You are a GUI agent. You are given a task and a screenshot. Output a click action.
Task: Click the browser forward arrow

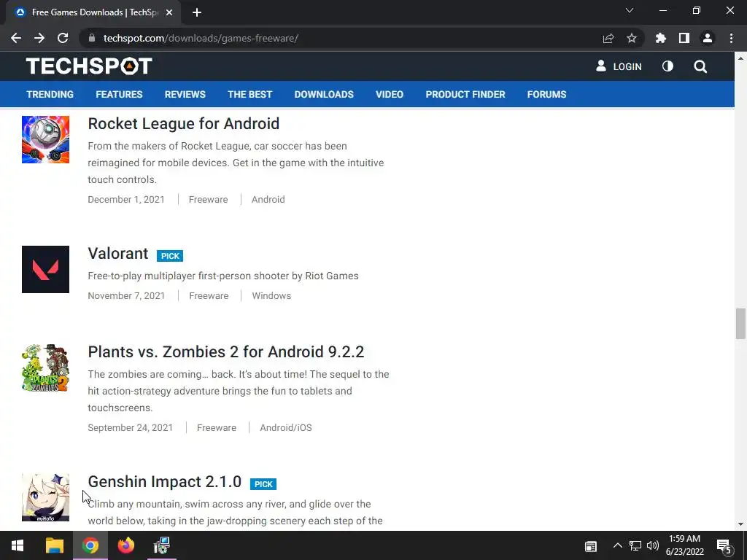coord(39,38)
